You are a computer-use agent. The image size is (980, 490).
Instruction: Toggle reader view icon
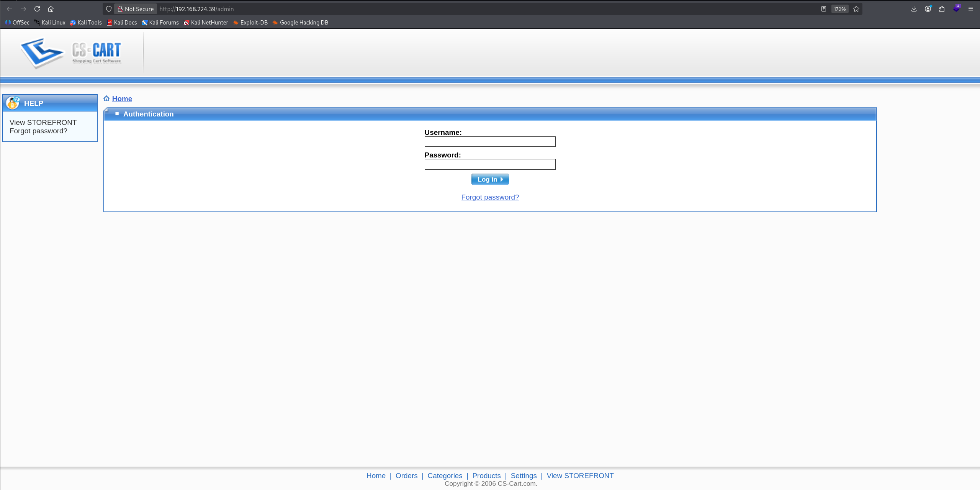click(x=823, y=9)
